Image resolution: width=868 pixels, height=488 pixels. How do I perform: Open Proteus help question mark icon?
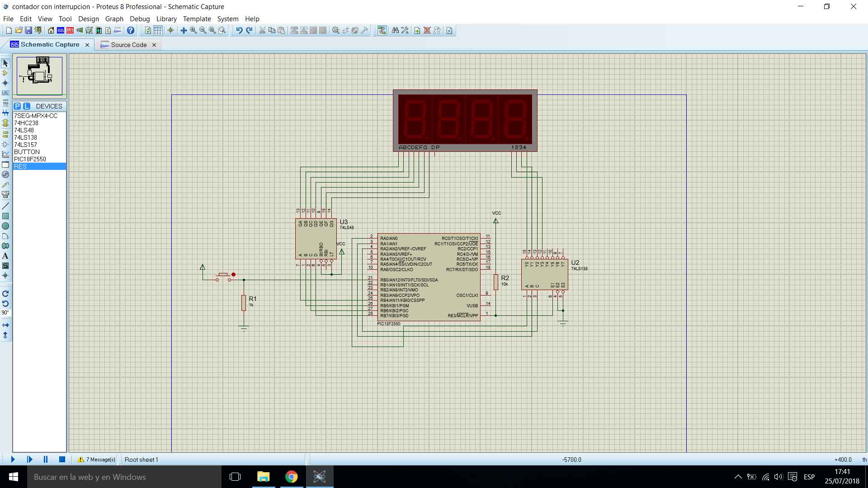[x=131, y=31]
